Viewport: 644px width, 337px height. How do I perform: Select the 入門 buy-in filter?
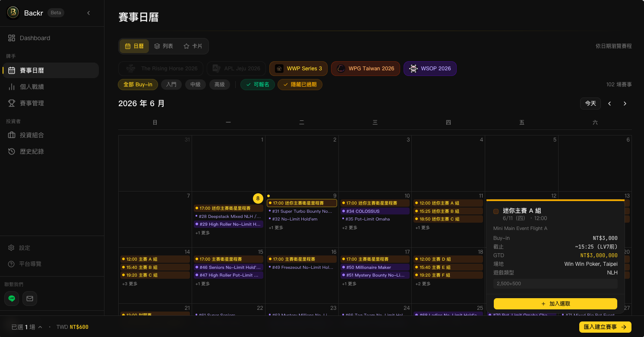pyautogui.click(x=171, y=85)
